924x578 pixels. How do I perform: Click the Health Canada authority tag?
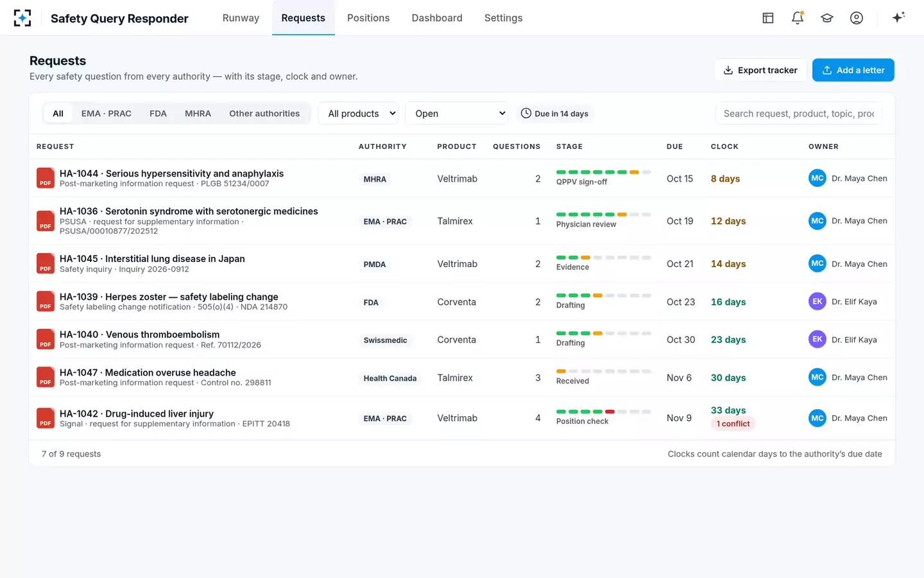[x=390, y=378]
